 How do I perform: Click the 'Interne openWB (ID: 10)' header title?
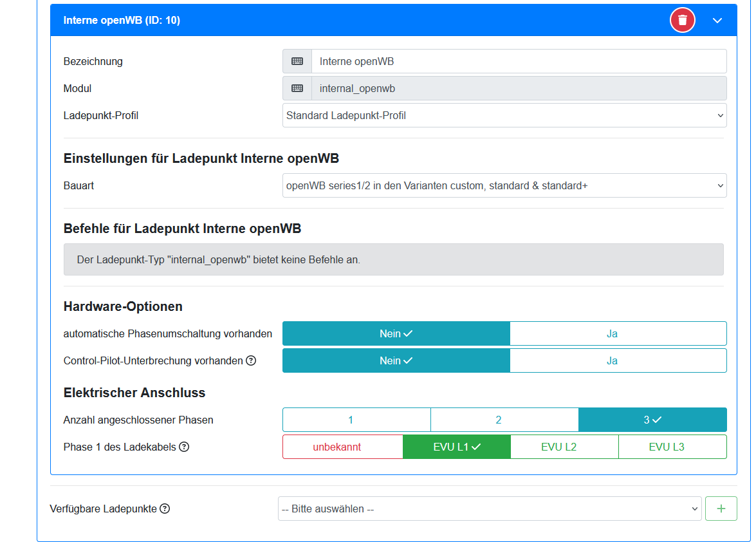point(122,20)
